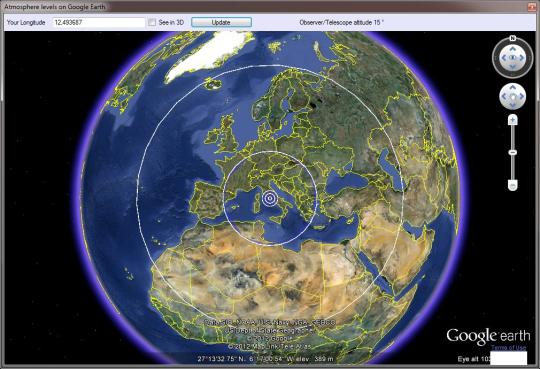Rotate view right with look joystick arrow
This screenshot has height=369, width=540.
pos(522,58)
